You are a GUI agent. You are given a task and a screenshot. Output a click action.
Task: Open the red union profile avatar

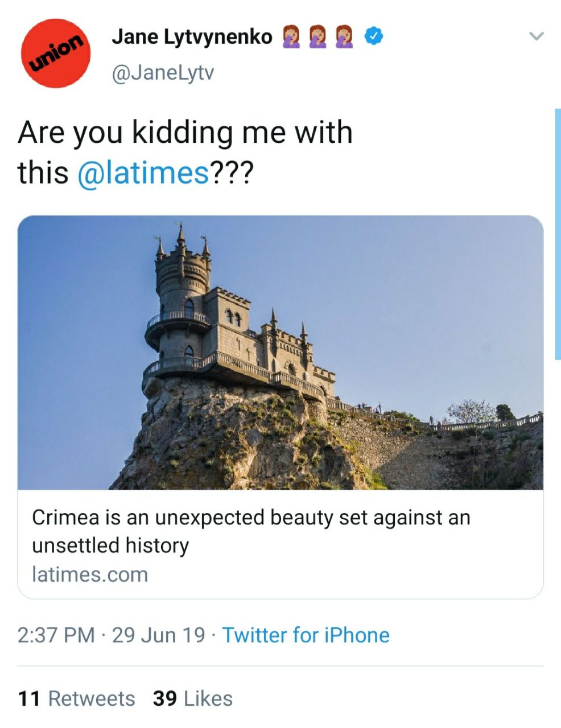click(54, 53)
